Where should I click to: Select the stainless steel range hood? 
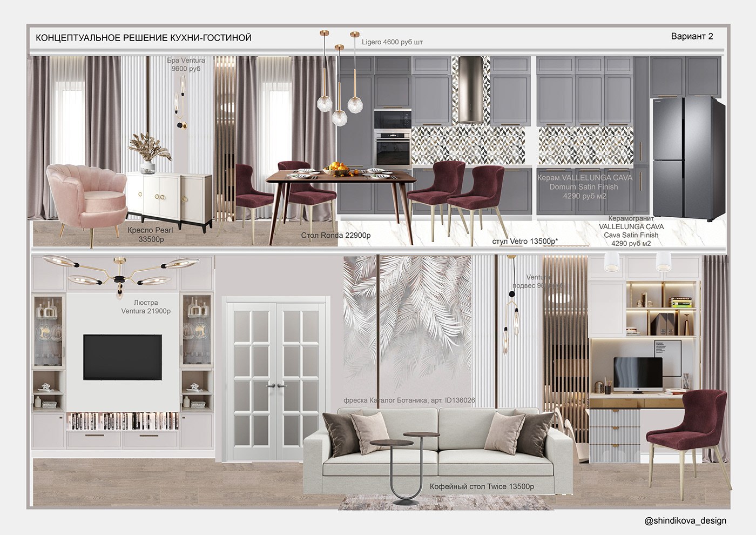[x=469, y=89]
